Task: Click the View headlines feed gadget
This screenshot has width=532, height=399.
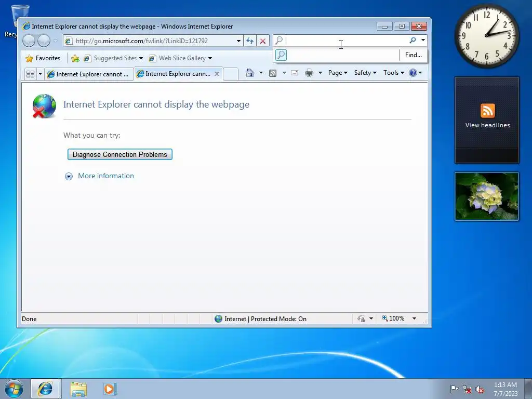Action: [x=487, y=120]
